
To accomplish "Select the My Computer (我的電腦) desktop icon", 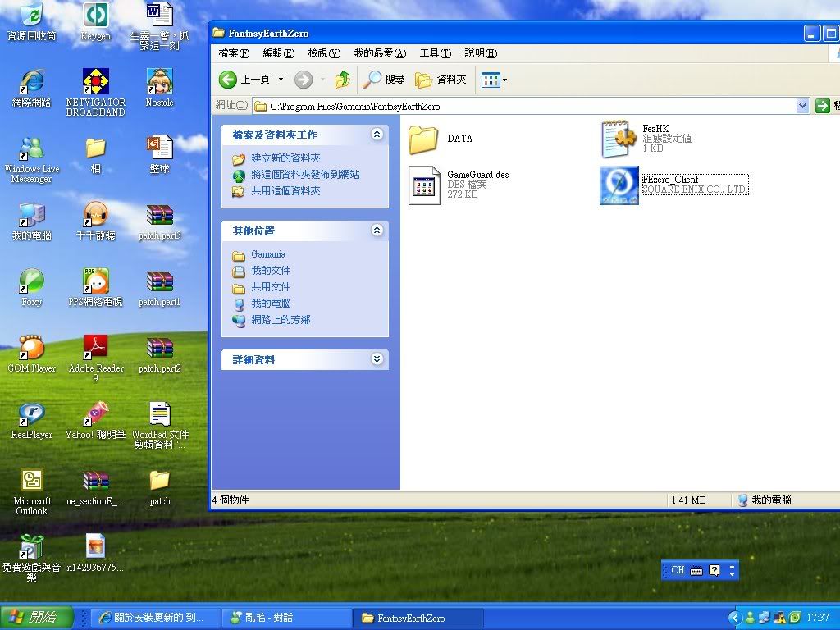I will (32, 221).
